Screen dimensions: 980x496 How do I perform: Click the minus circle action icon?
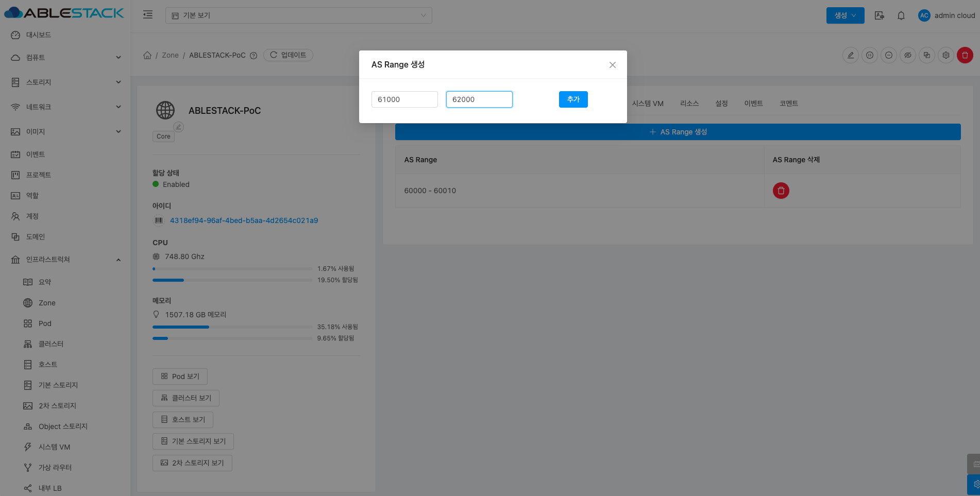pos(889,55)
